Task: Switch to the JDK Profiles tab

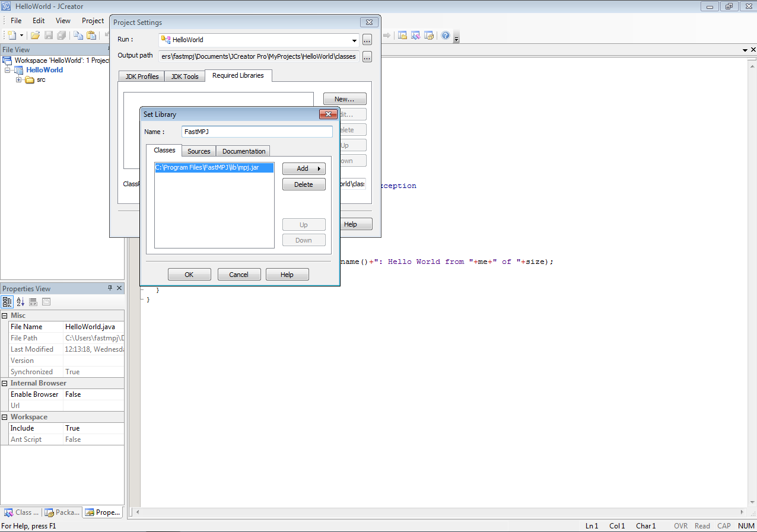Action: tap(142, 77)
